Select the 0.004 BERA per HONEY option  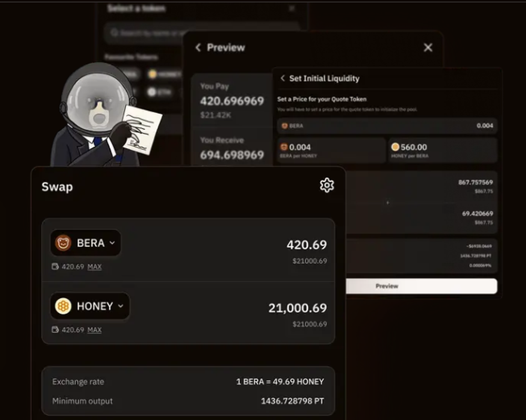[x=331, y=150]
